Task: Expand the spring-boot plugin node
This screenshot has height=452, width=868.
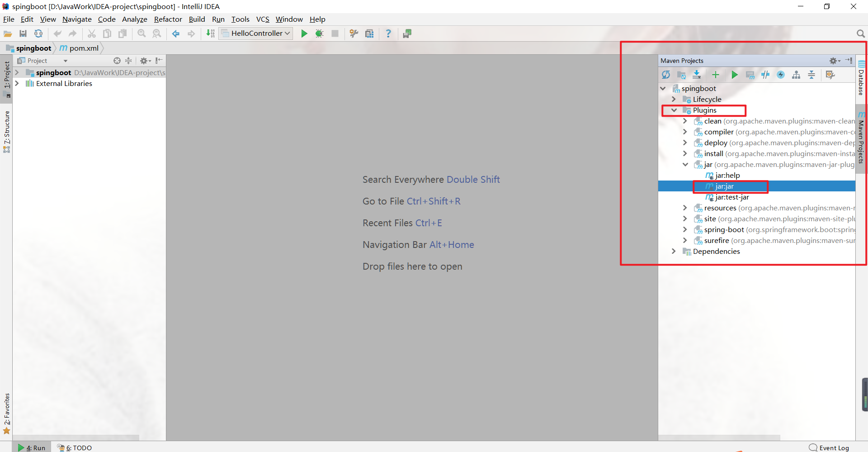Action: [685, 229]
